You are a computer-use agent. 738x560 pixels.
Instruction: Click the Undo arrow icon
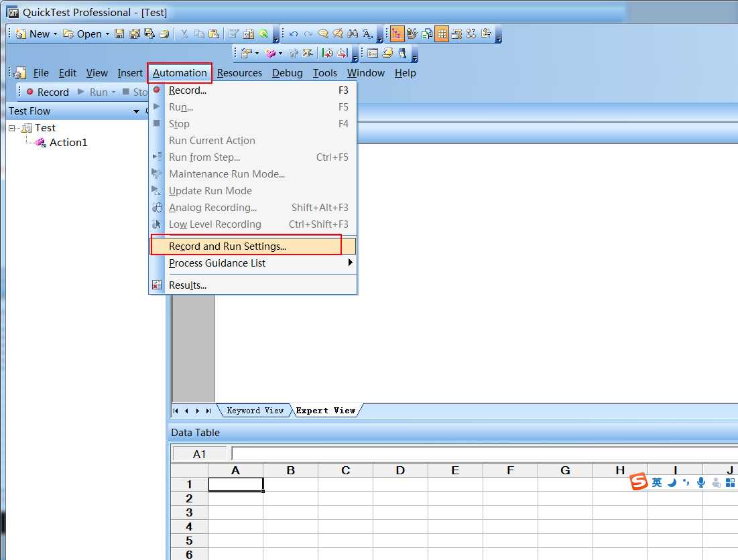point(294,34)
